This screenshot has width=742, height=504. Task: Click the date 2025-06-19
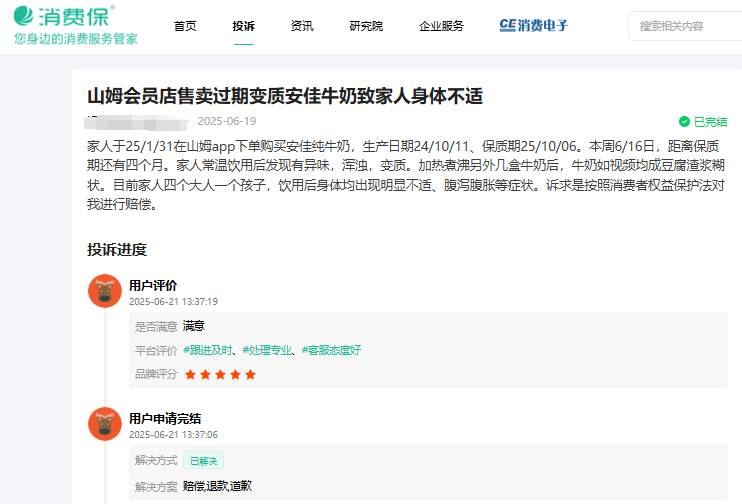pos(227,121)
